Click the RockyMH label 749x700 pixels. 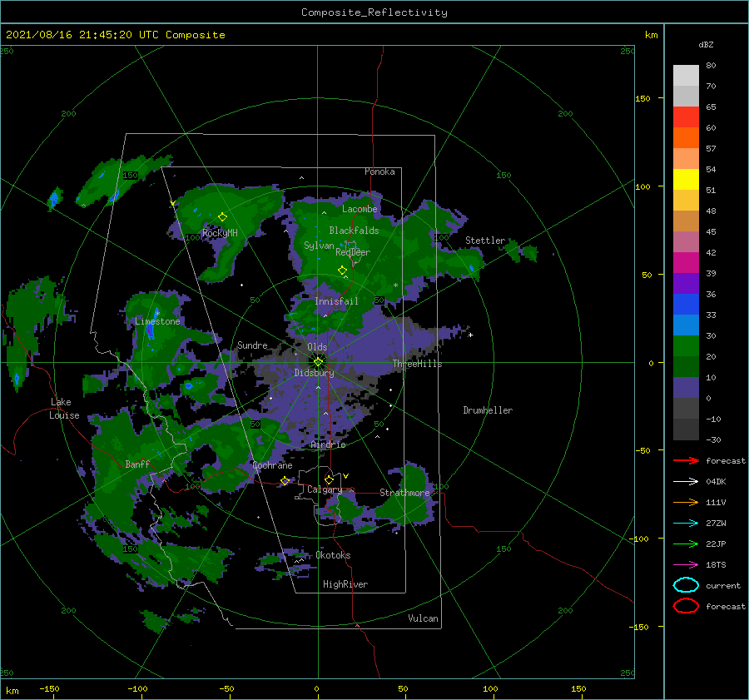[x=220, y=233]
